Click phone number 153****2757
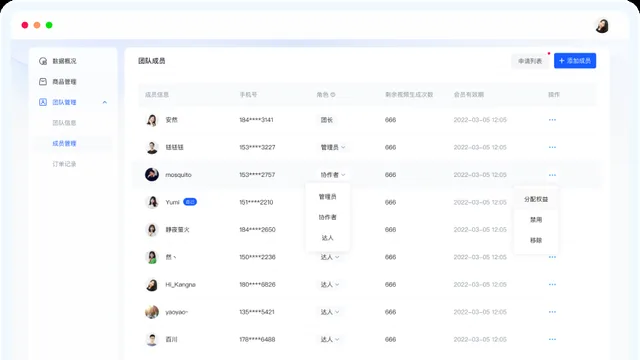 pyautogui.click(x=257, y=175)
